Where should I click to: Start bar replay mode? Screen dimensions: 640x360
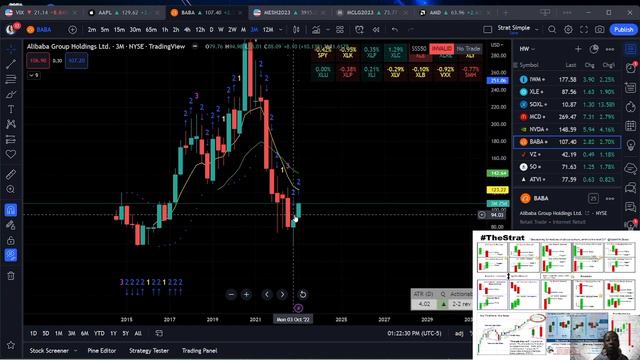[376, 29]
